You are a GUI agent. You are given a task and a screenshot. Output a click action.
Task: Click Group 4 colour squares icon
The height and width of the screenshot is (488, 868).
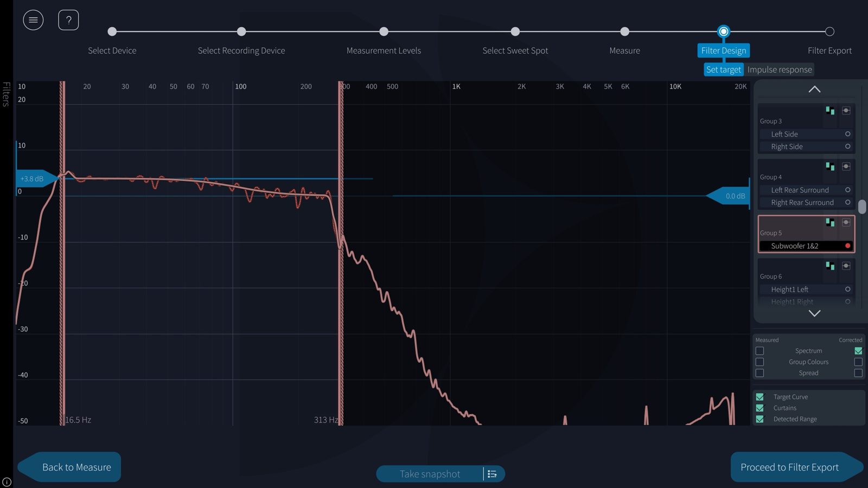point(830,166)
